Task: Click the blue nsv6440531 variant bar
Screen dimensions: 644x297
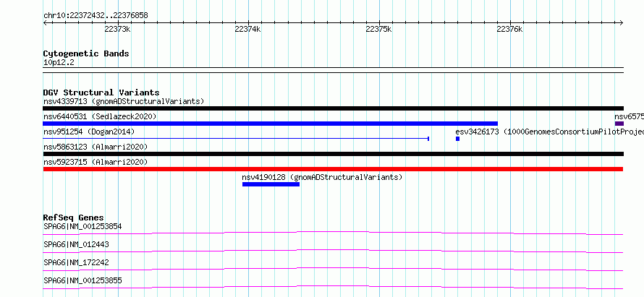Action: [x=270, y=124]
